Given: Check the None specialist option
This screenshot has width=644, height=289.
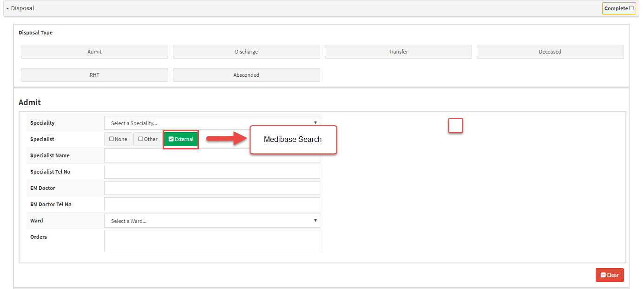Looking at the screenshot, I should pos(118,139).
